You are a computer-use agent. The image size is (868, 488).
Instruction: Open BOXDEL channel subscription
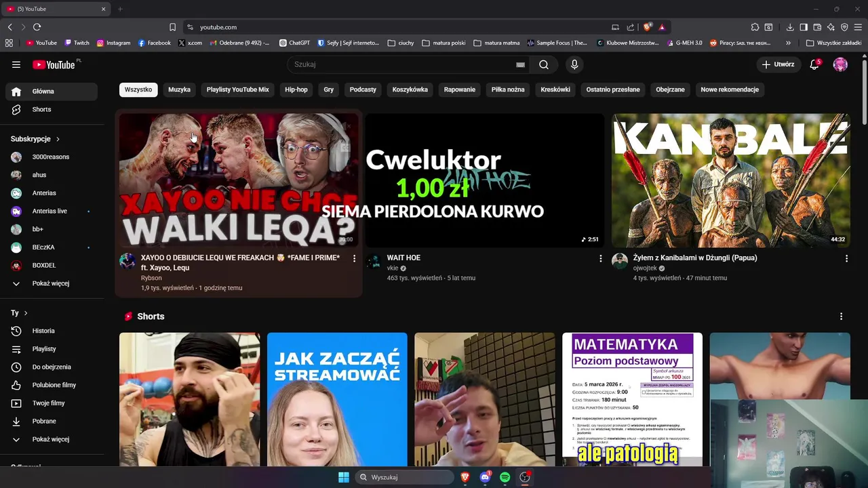53,265
